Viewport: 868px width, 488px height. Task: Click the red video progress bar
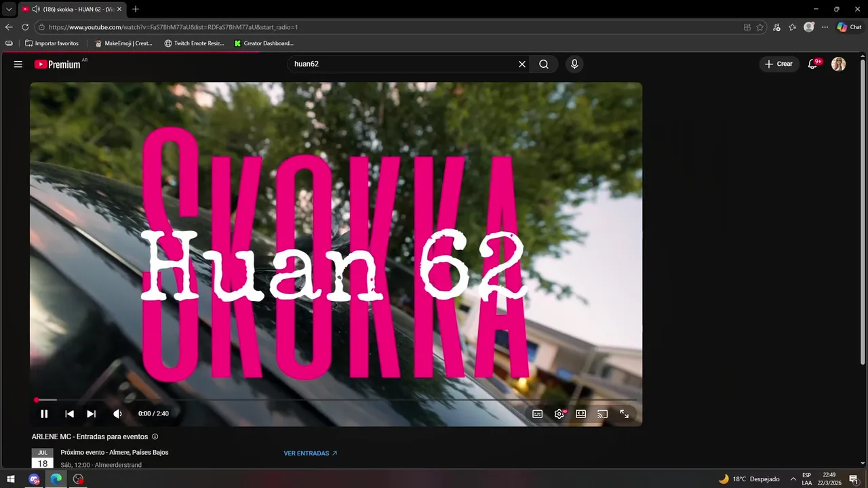336,400
